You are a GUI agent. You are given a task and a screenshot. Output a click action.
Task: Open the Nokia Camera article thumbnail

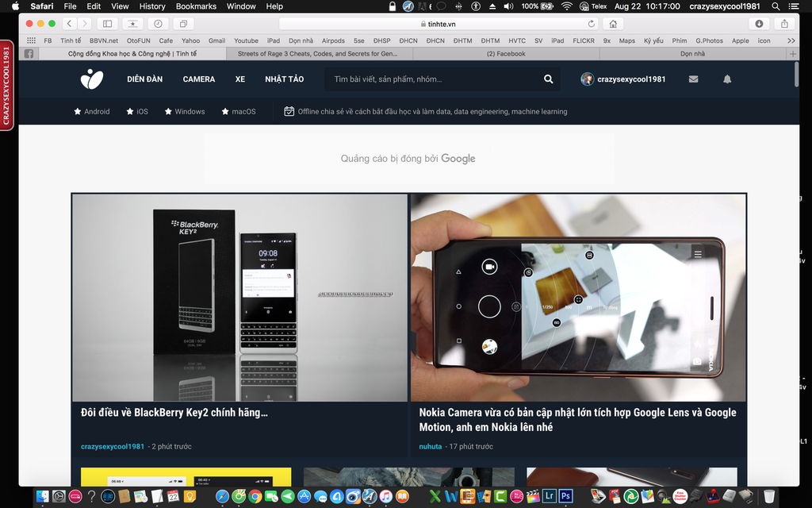[x=578, y=298]
